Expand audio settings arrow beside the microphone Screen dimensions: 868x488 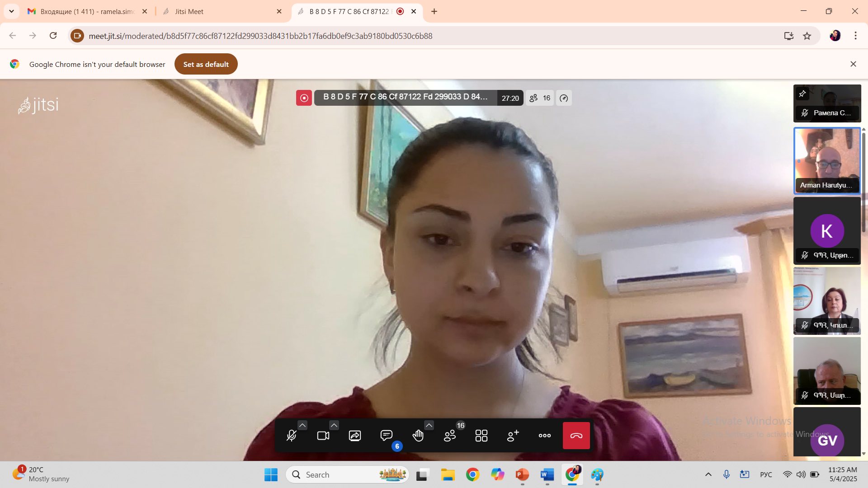[x=302, y=425]
